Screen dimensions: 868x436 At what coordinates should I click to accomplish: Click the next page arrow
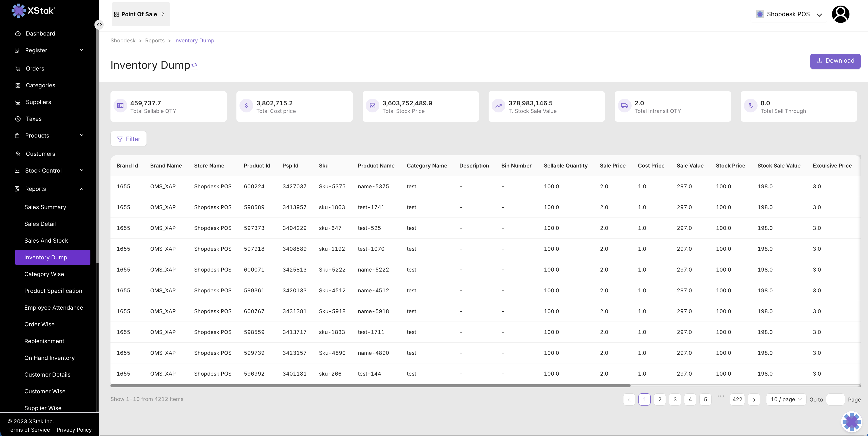754,399
